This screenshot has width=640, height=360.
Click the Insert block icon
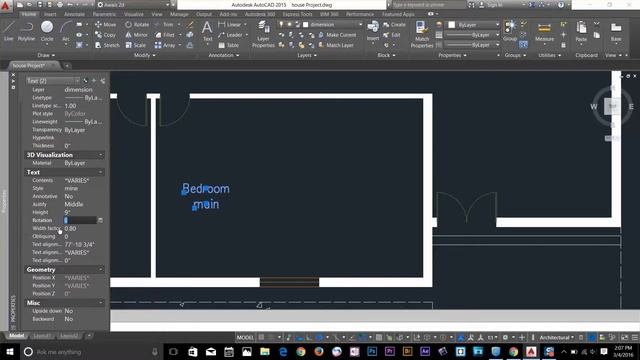[x=373, y=31]
